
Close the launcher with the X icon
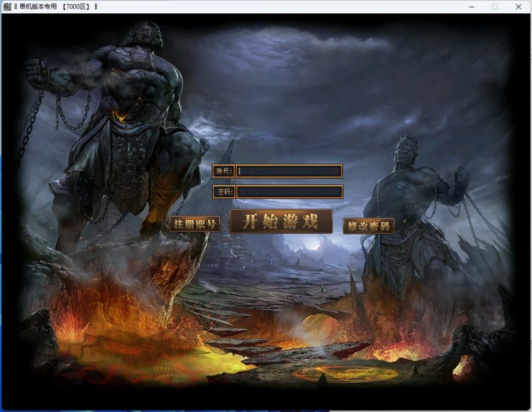(x=518, y=7)
